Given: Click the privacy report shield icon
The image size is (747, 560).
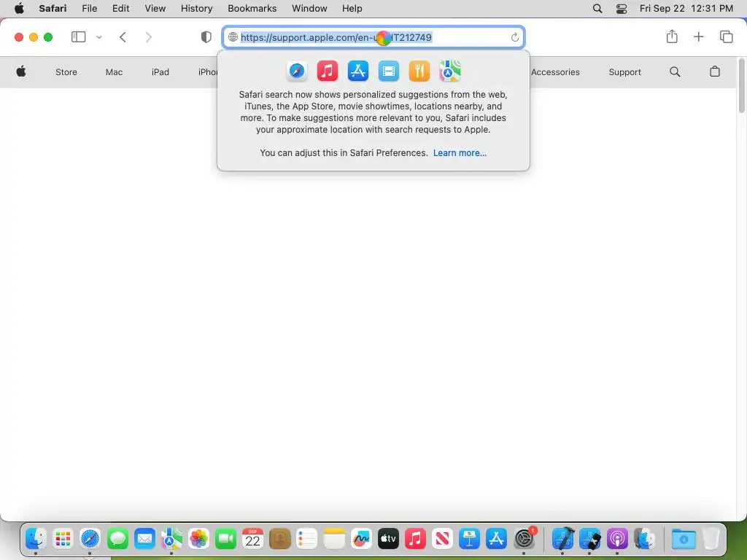Looking at the screenshot, I should click(206, 37).
